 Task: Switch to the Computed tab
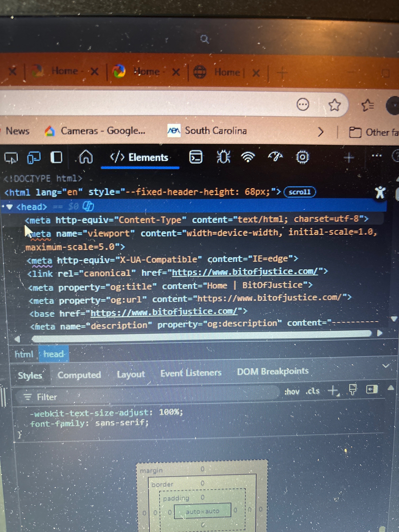tap(79, 375)
